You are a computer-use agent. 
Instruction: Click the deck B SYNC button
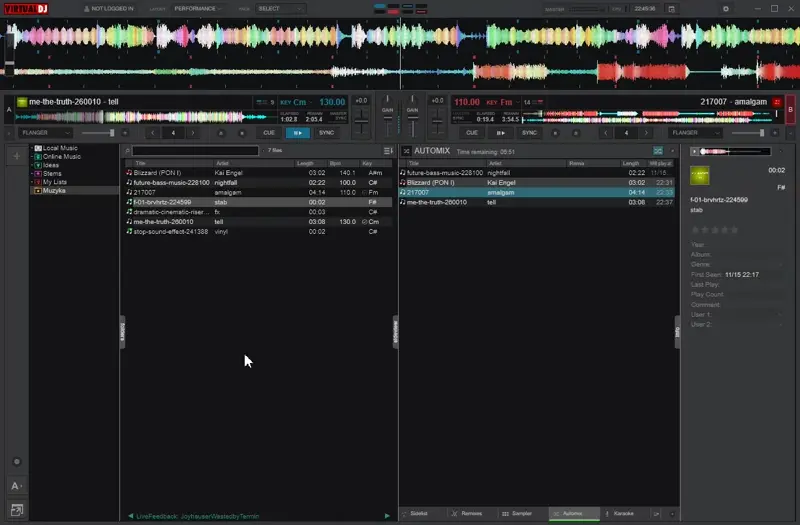(529, 133)
